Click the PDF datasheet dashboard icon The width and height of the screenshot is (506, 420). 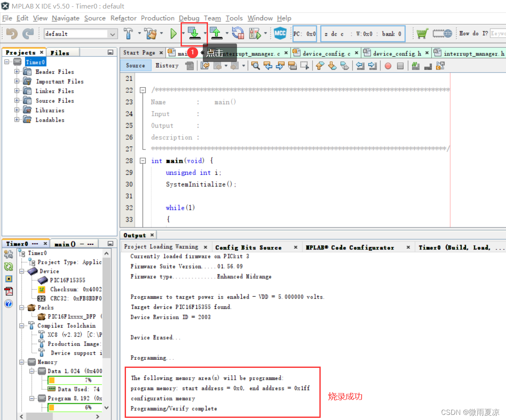click(9, 291)
